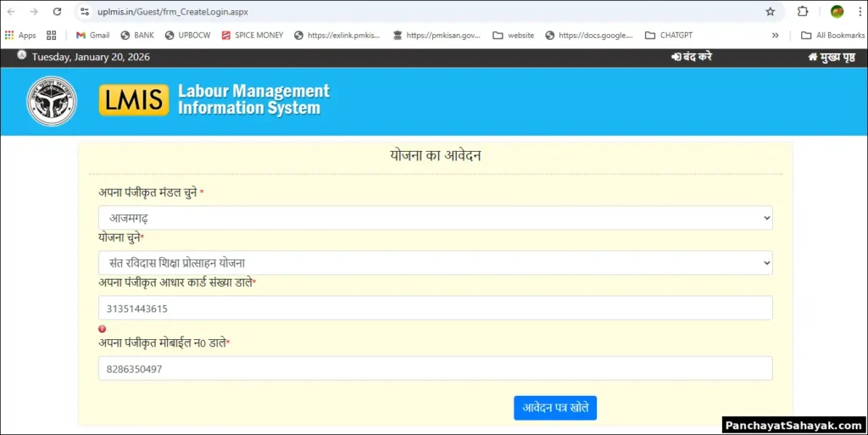Click the yellow LMIS logo
This screenshot has width=868, height=435.
[x=134, y=100]
